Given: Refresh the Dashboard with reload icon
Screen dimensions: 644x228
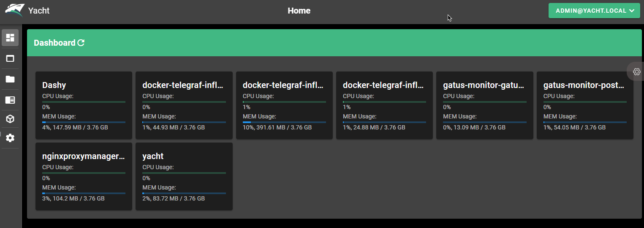Looking at the screenshot, I should click(81, 43).
